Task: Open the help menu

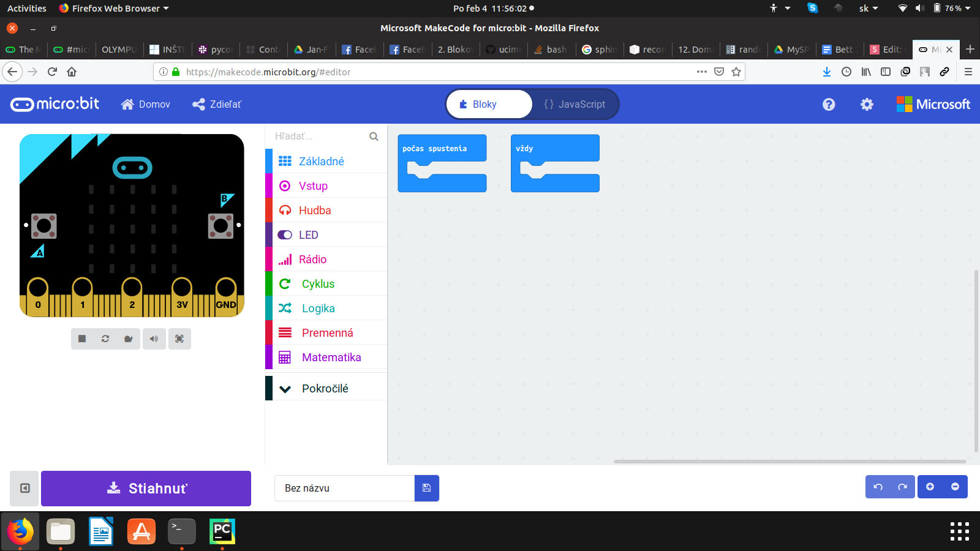Action: point(829,105)
